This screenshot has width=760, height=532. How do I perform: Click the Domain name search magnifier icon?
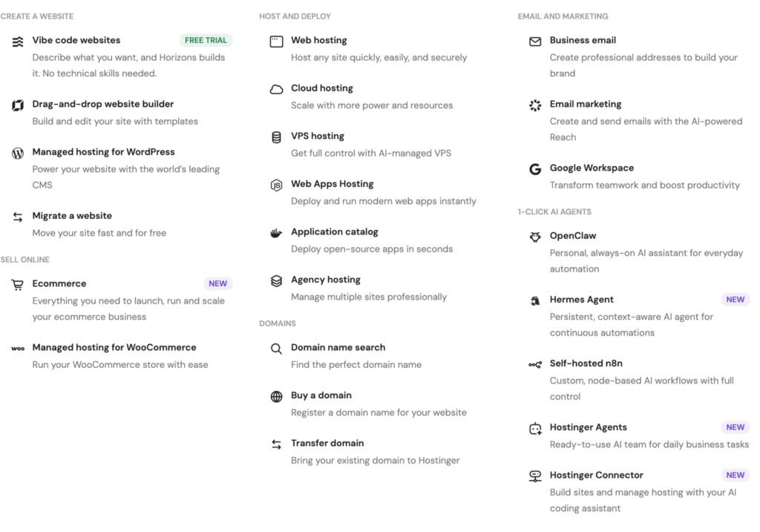click(x=276, y=349)
